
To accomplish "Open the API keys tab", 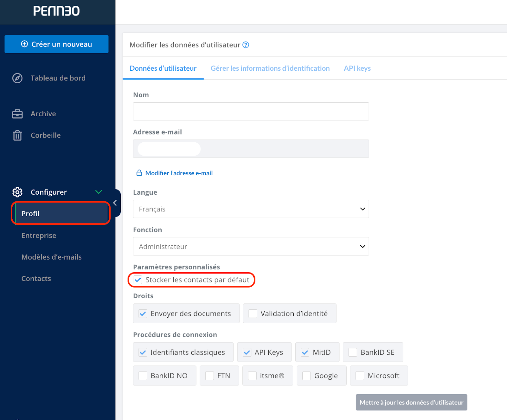I will coord(357,68).
